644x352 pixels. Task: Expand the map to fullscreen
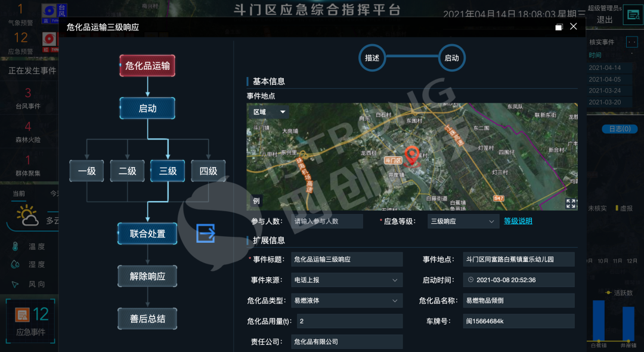coord(571,203)
